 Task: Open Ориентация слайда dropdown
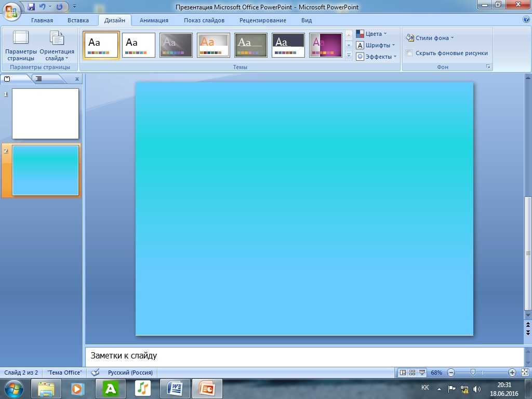coord(57,46)
